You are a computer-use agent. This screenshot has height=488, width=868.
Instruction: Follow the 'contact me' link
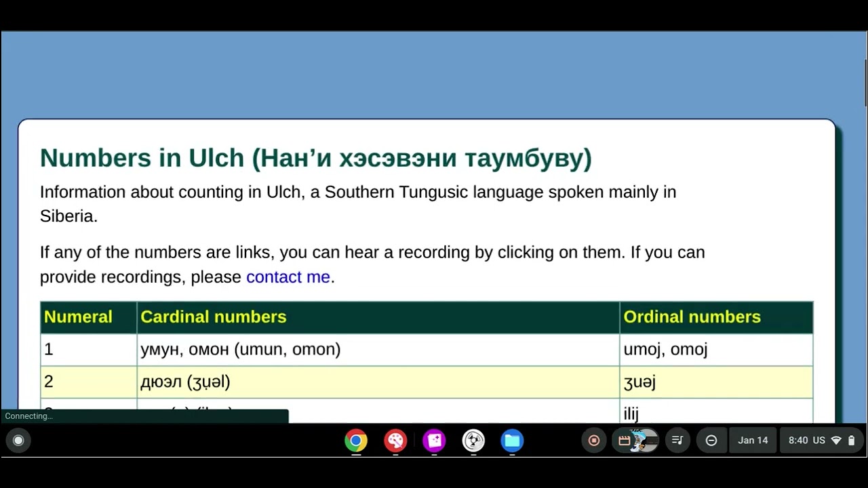coord(288,277)
